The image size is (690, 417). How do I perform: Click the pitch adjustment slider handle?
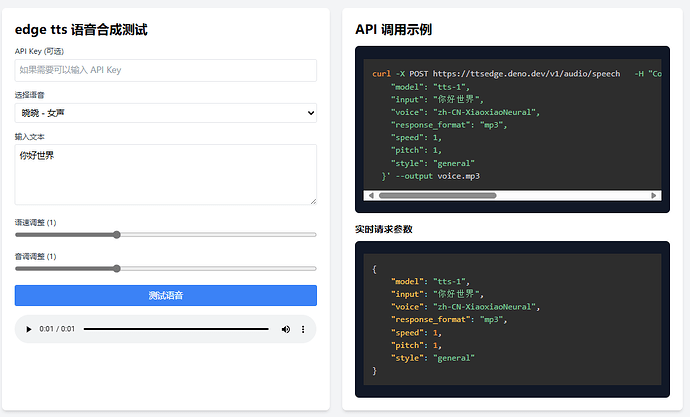point(117,269)
